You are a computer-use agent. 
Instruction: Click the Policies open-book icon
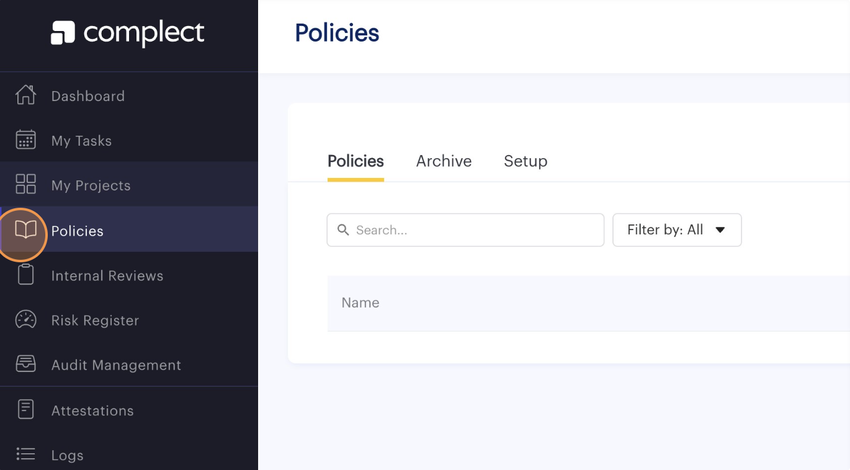[x=26, y=230]
